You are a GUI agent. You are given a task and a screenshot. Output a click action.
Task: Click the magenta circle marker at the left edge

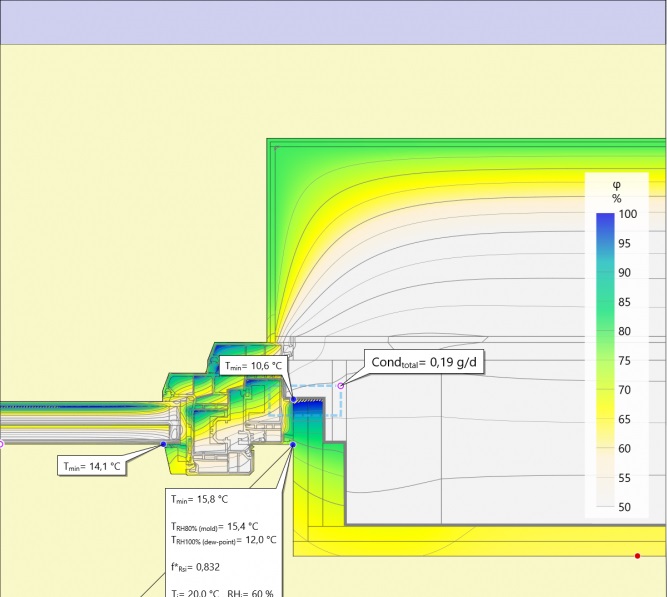point(1,444)
